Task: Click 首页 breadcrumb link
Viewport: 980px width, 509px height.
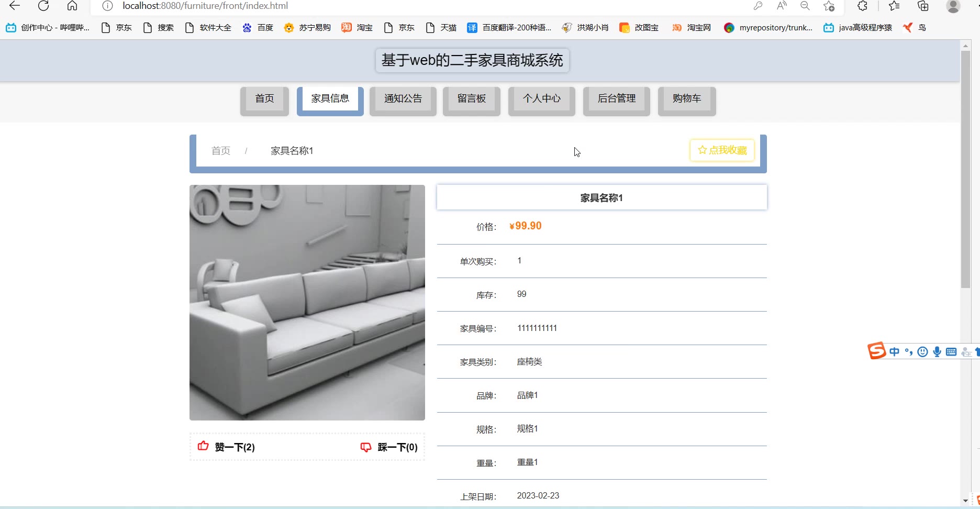Action: (221, 151)
